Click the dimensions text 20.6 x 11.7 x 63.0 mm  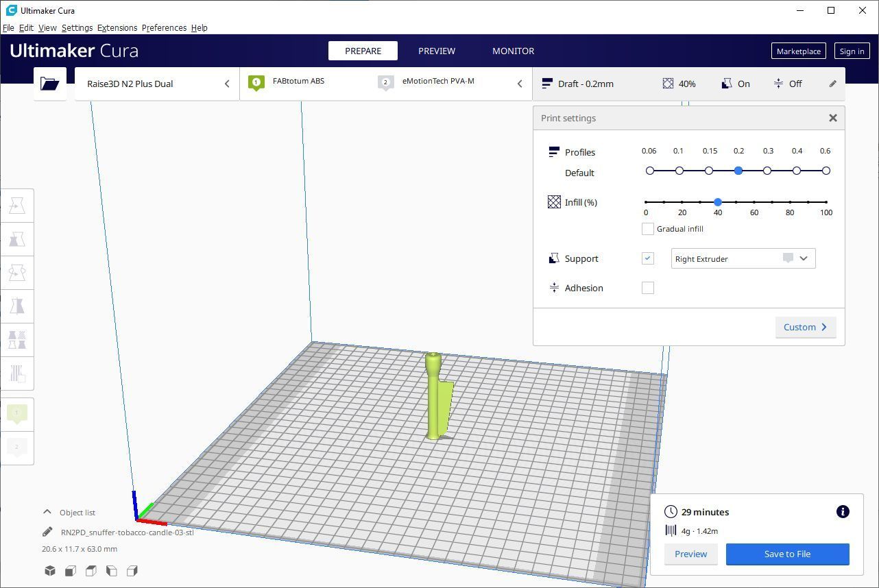[x=80, y=549]
